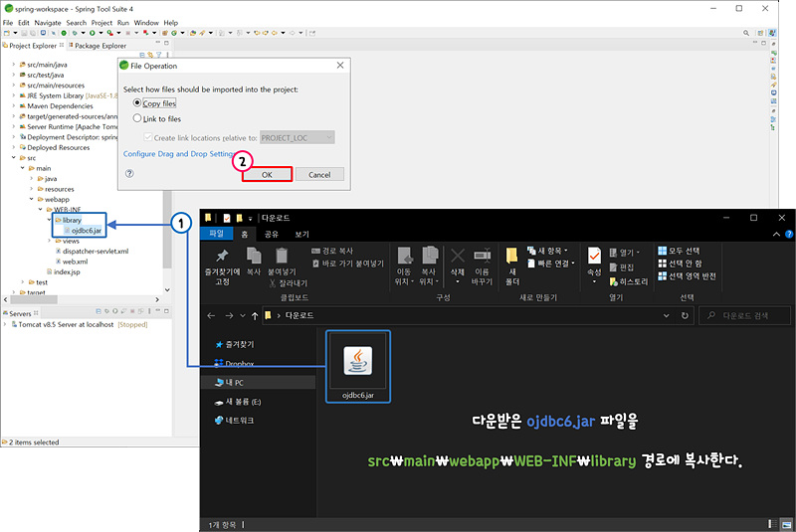Viewport: 796px width, 532px height.
Task: Click 잘라내기 cut in the ribbon
Action: (x=289, y=283)
